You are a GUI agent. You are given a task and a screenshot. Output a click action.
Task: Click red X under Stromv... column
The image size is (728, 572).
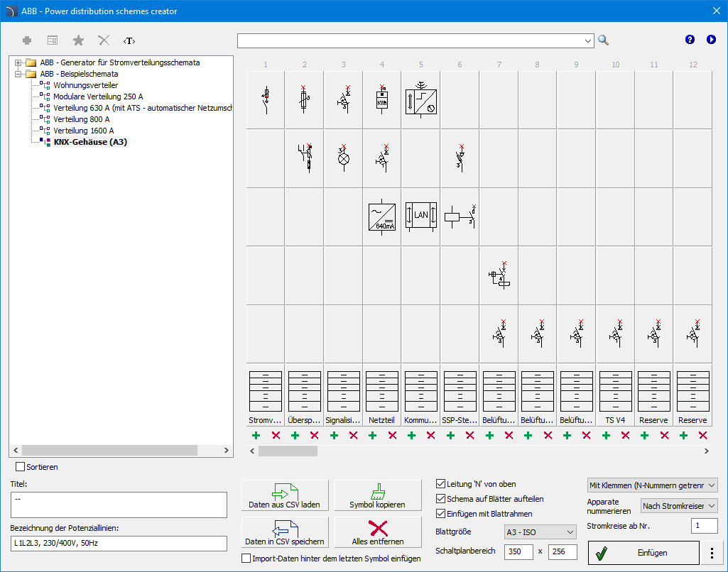tap(276, 435)
